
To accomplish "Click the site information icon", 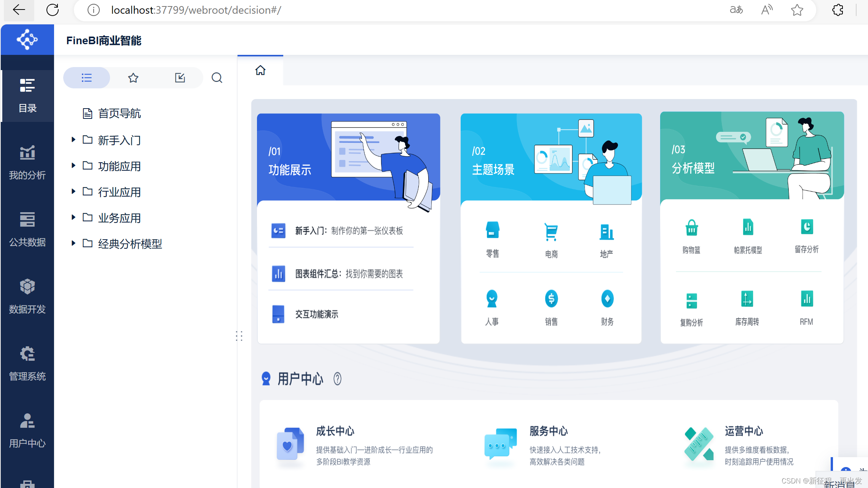I will 94,10.
